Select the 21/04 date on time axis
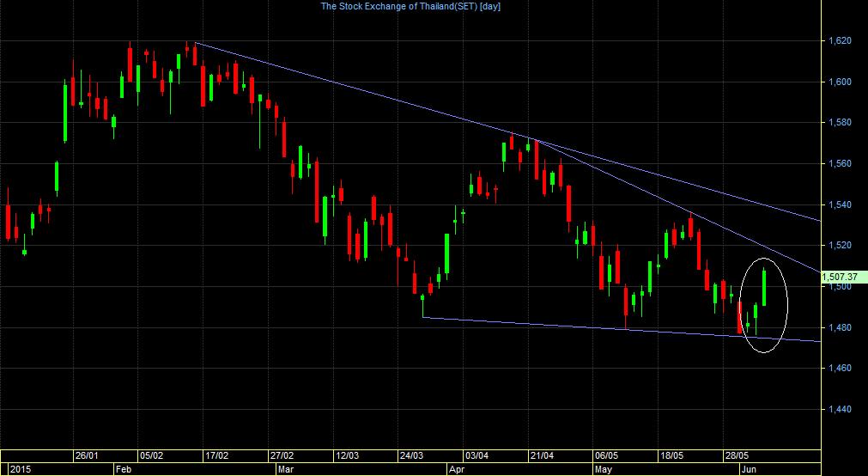 (541, 455)
